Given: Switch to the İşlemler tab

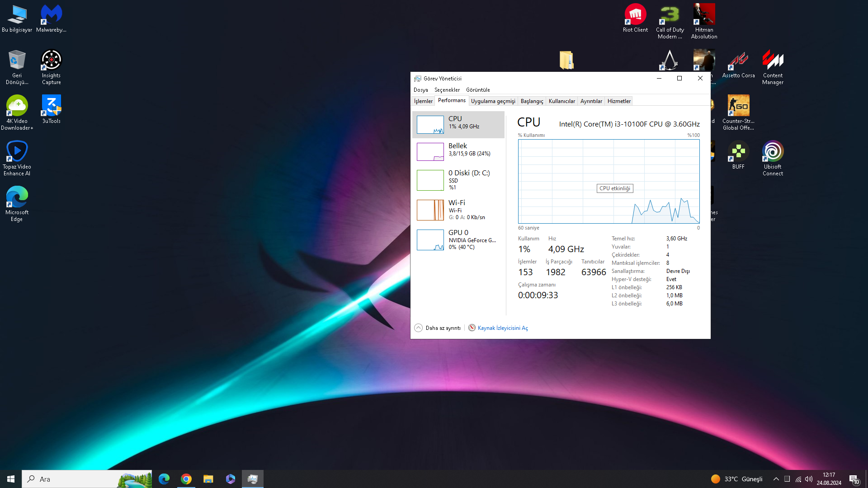Looking at the screenshot, I should point(423,101).
